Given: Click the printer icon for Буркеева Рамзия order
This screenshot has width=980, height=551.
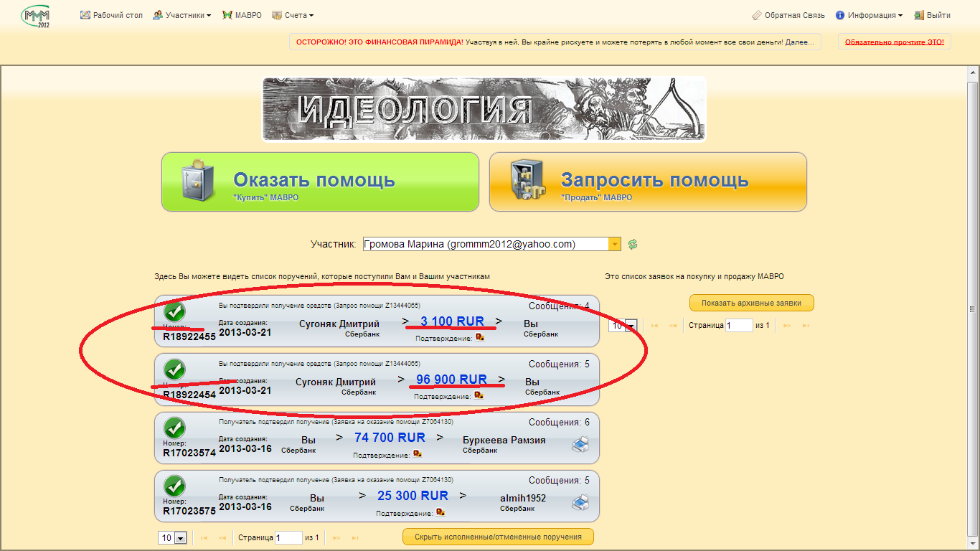Looking at the screenshot, I should tap(580, 444).
